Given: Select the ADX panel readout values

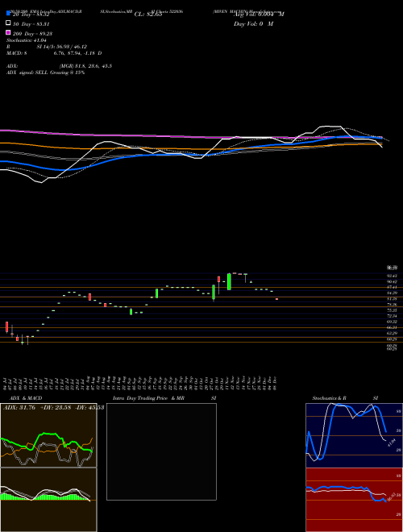Looking at the screenshot, I should (53, 408).
